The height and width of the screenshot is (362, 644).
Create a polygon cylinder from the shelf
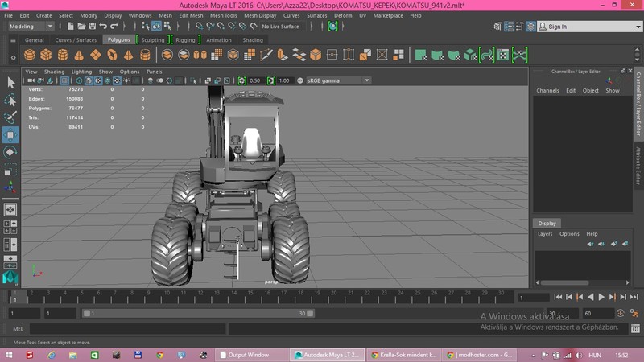(x=63, y=55)
